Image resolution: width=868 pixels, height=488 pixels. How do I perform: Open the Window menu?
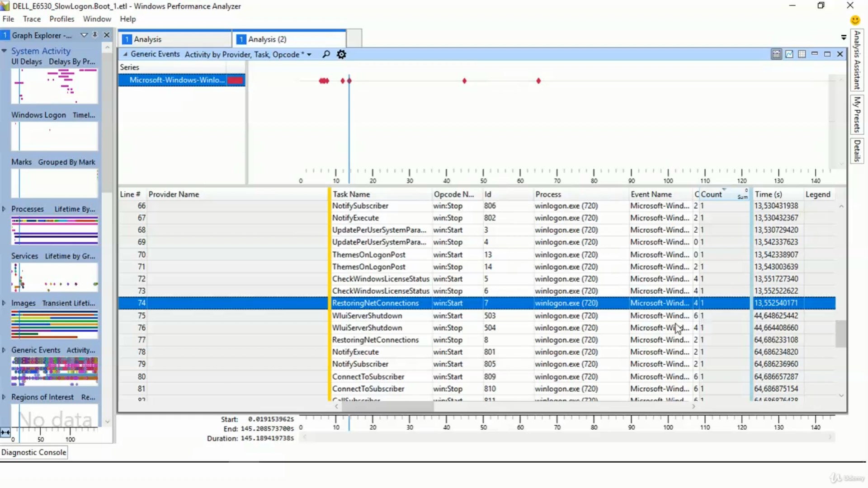coord(97,19)
